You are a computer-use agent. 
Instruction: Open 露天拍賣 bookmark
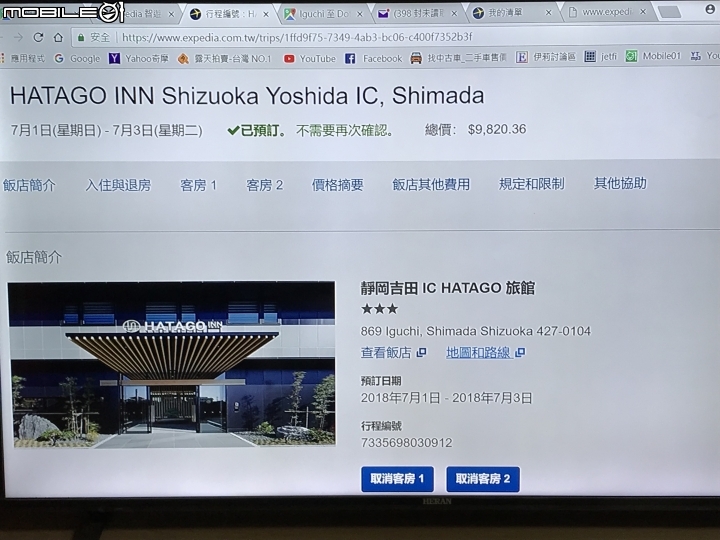tap(225, 59)
